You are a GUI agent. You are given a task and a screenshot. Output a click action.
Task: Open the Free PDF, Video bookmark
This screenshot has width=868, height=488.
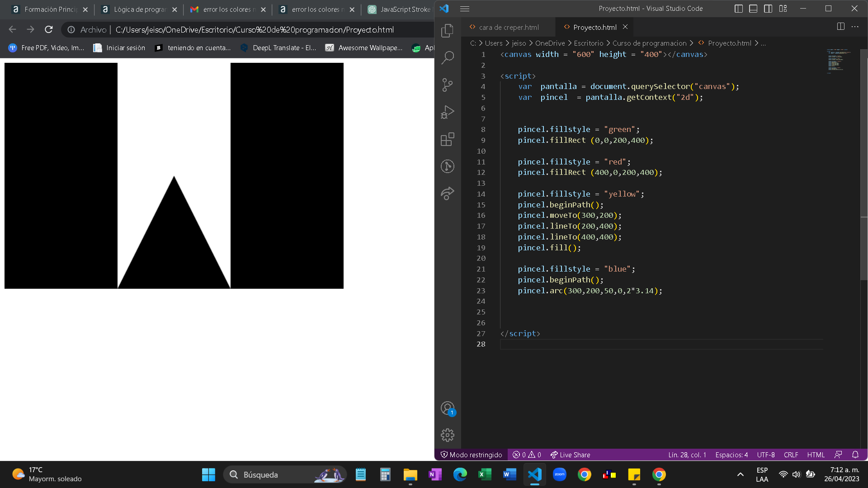tap(46, 48)
